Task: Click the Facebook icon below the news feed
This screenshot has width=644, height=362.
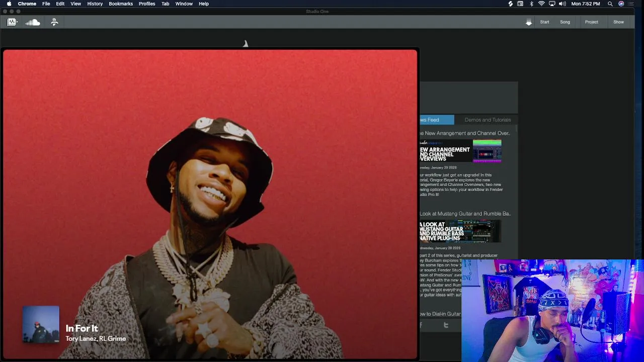Action: (421, 325)
